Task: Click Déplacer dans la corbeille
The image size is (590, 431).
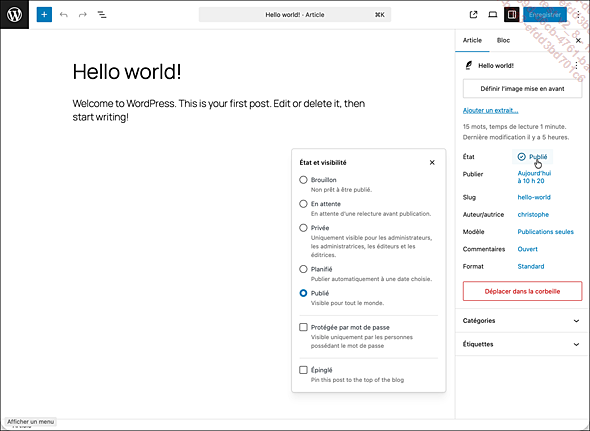Action: pos(522,291)
